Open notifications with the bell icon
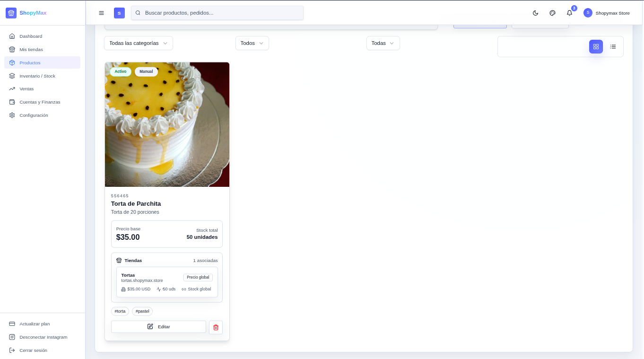The image size is (644, 359). click(x=569, y=13)
